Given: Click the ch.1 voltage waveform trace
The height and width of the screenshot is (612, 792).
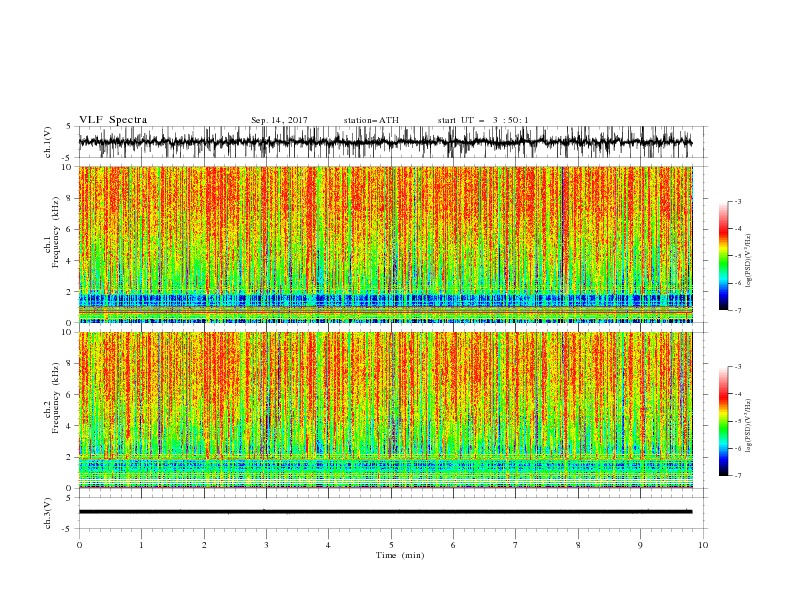Looking at the screenshot, I should coord(385,142).
